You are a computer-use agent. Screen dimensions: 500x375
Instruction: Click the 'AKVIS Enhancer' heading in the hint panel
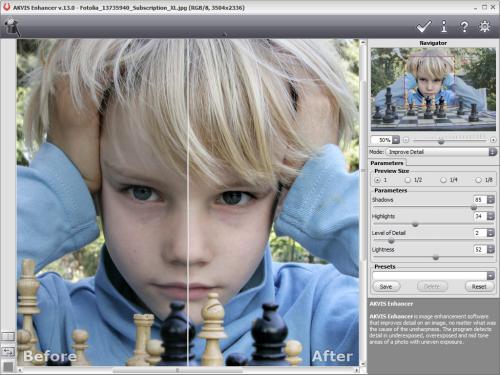pos(391,304)
